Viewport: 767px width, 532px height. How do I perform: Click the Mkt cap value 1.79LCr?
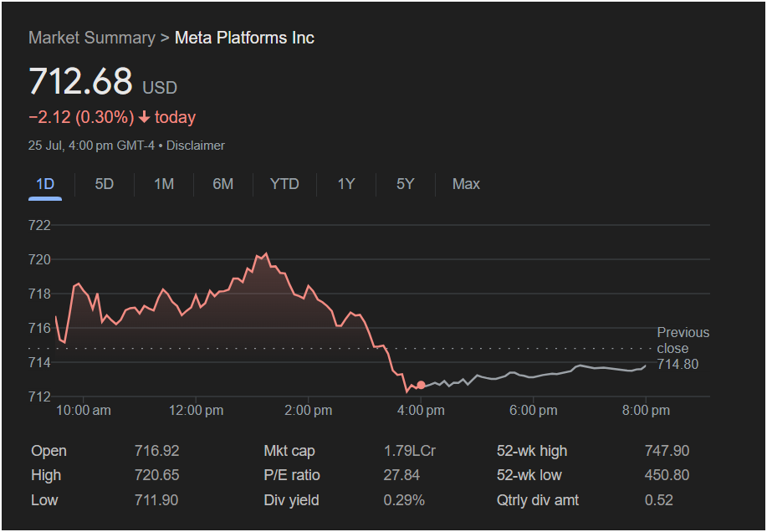point(409,451)
